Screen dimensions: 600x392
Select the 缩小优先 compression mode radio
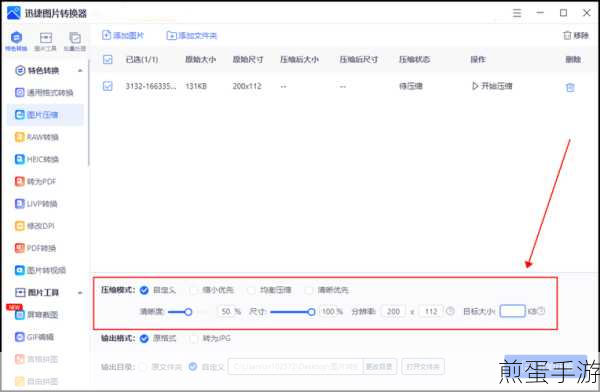(x=194, y=290)
